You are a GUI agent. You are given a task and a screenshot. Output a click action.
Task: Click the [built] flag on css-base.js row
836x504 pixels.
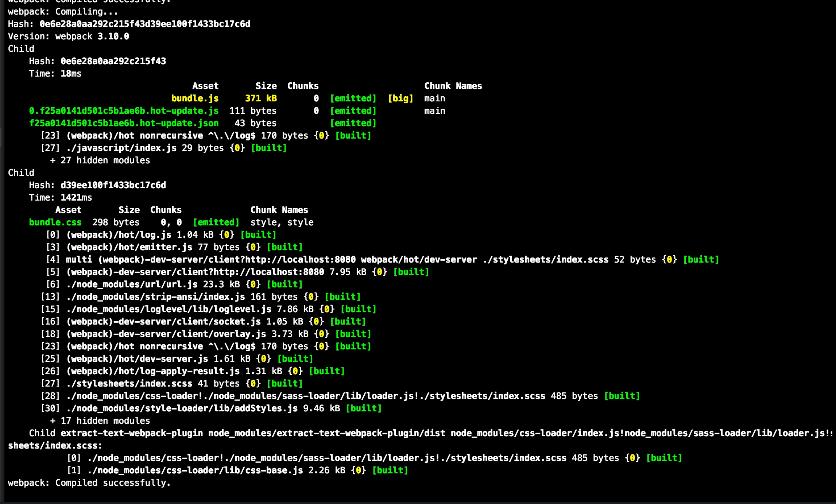(x=390, y=470)
